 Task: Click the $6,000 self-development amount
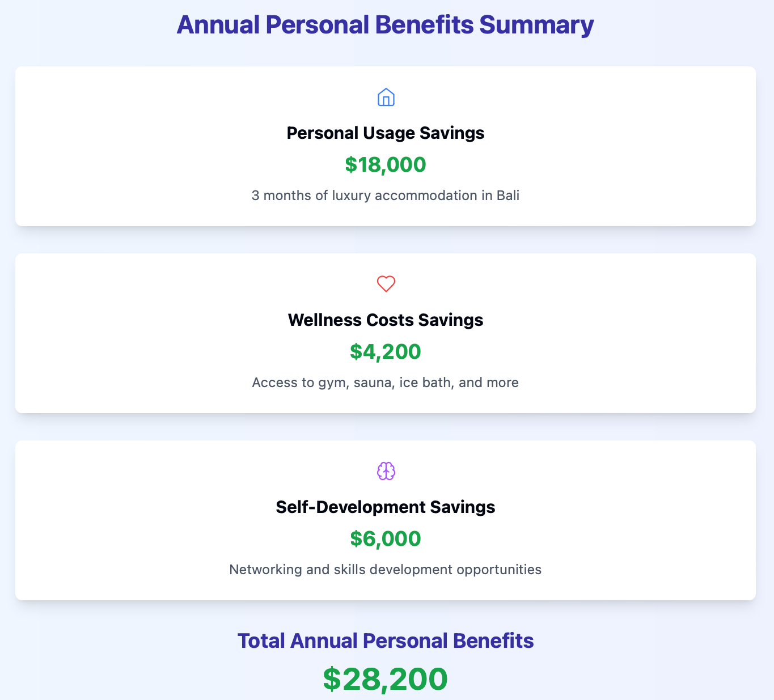(x=386, y=538)
